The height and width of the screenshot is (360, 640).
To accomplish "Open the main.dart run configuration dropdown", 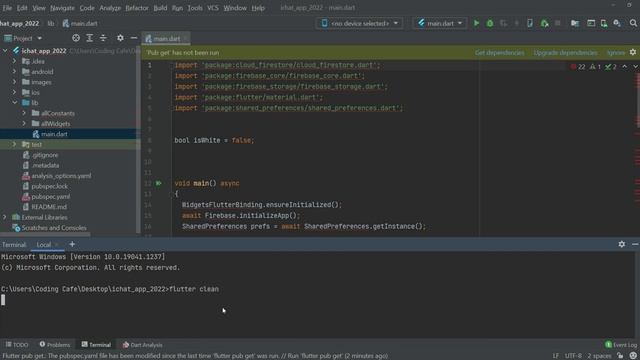I will tap(440, 23).
